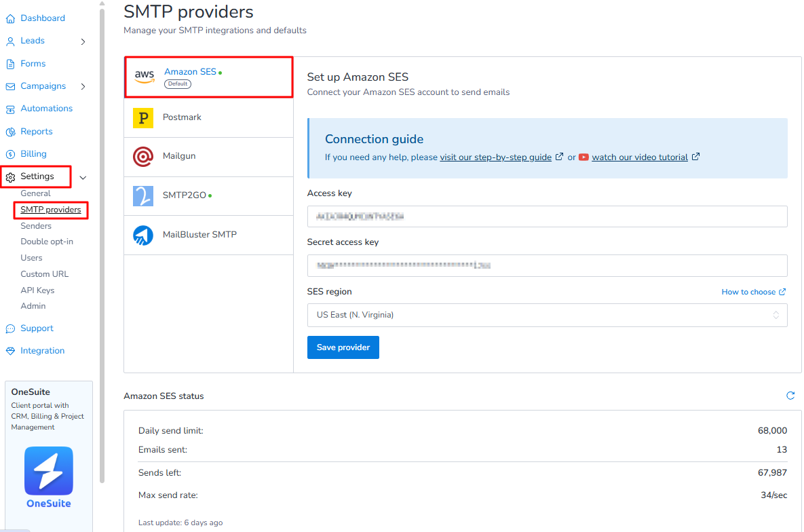
Task: Open Dashboard from the sidebar
Action: (x=43, y=18)
